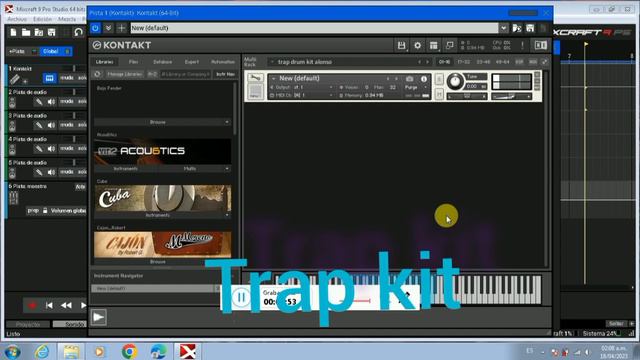This screenshot has width=640, height=360.
Task: Click the New (default) preset name field
Action: [314, 28]
